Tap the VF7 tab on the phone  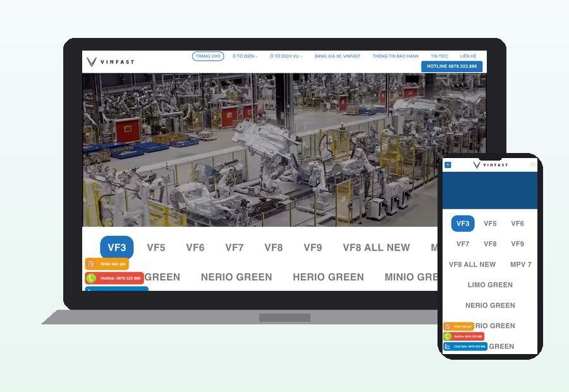[x=463, y=244]
